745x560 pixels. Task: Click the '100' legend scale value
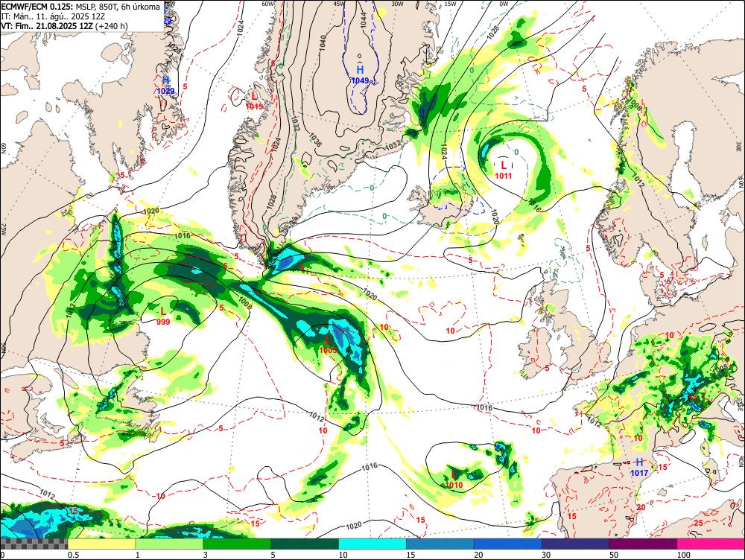pos(684,555)
